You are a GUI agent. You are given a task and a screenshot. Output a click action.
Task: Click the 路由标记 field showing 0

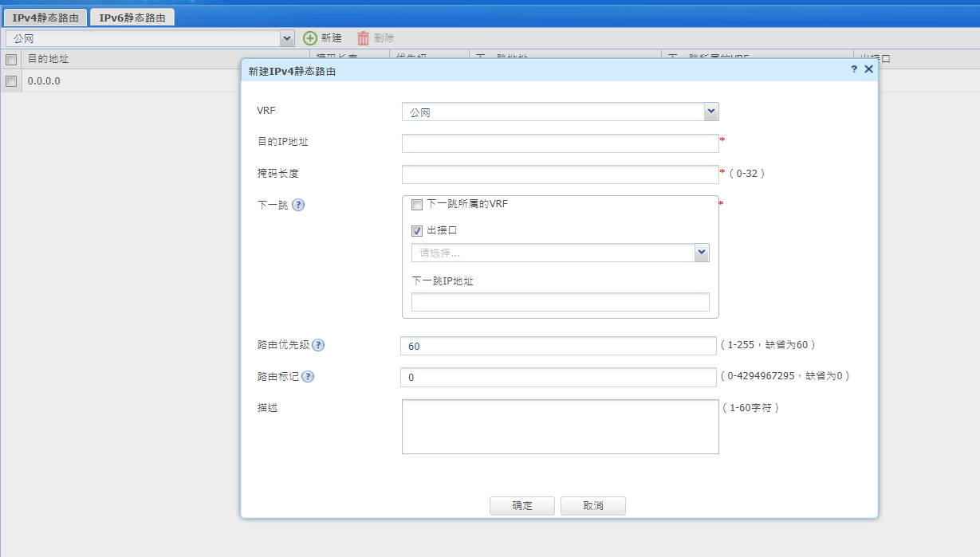[559, 377]
